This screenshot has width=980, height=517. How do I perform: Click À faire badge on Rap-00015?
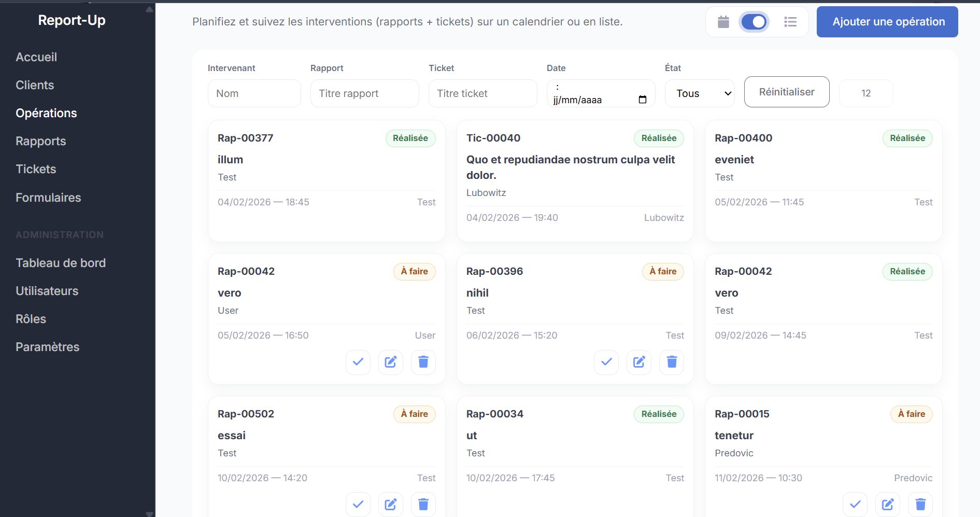point(912,414)
